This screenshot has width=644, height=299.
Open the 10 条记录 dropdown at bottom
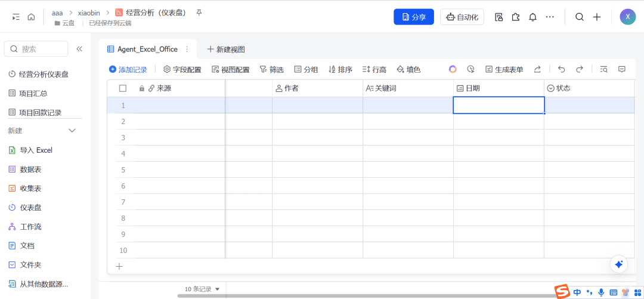[202, 289]
